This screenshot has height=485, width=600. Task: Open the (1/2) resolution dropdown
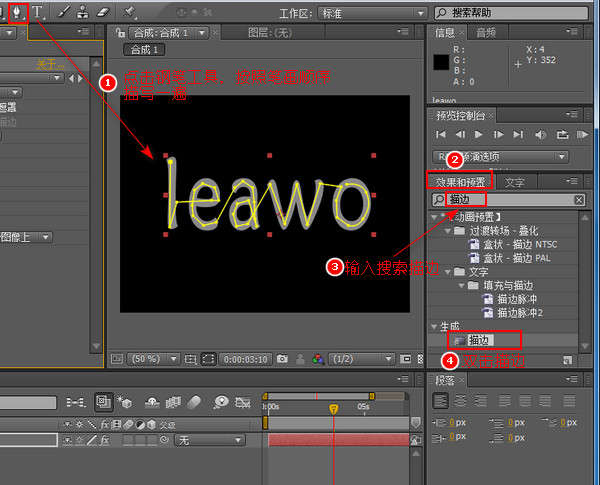[x=361, y=359]
